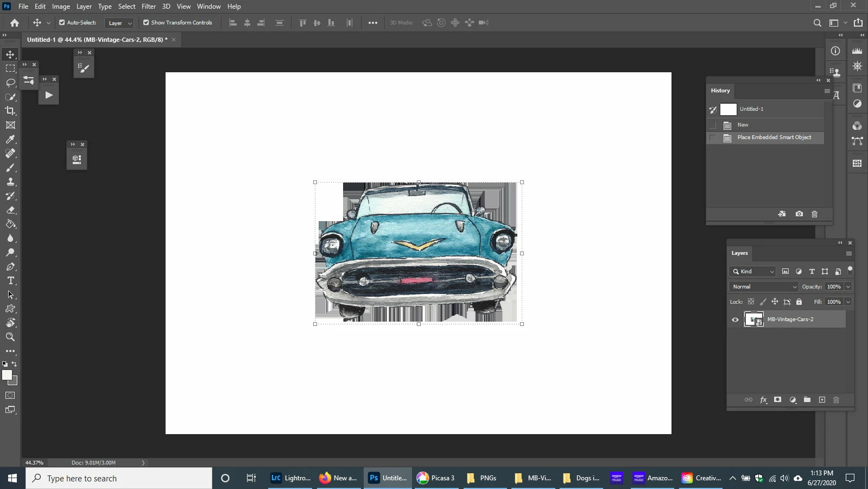
Task: Select the New history state
Action: (x=743, y=125)
